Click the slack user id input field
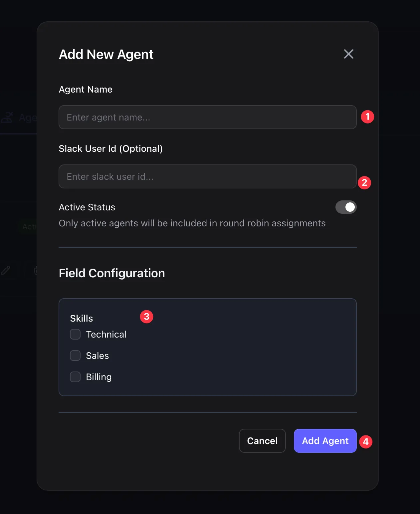This screenshot has height=514, width=420. pyautogui.click(x=207, y=176)
